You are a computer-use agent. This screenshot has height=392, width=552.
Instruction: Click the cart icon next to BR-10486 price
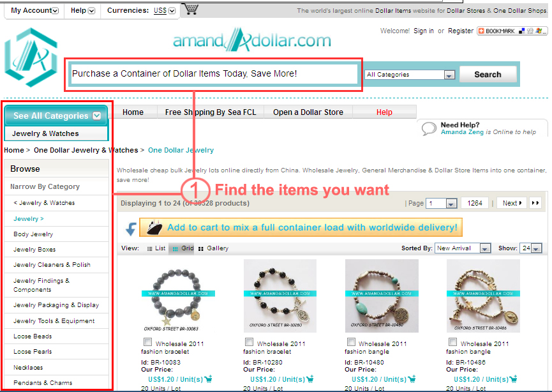click(x=513, y=379)
